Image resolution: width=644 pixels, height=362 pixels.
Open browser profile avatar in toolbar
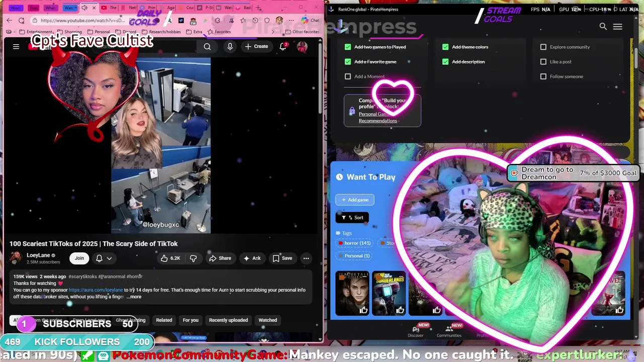pos(279,21)
